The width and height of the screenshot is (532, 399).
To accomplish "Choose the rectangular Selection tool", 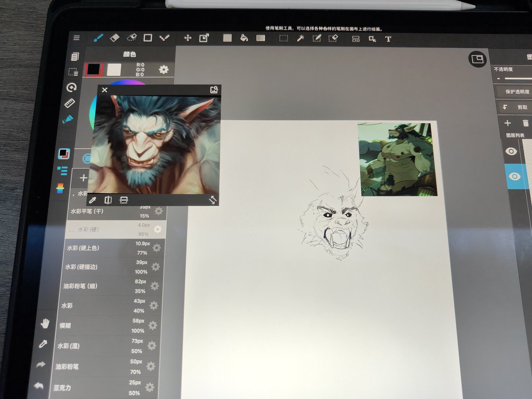I will pyautogui.click(x=283, y=39).
